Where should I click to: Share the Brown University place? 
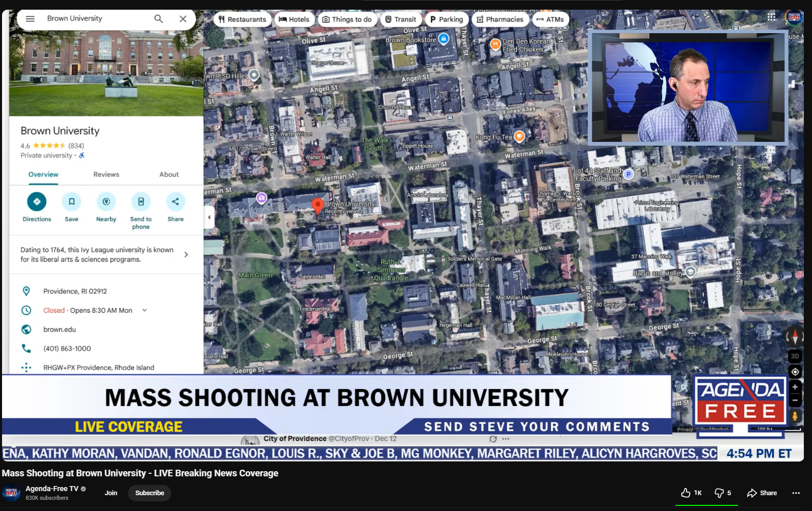pyautogui.click(x=175, y=202)
